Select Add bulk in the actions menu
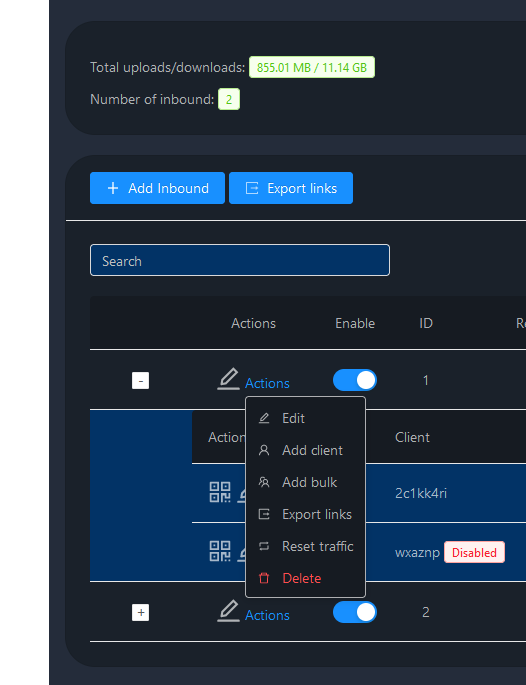The image size is (526, 685). click(305, 482)
